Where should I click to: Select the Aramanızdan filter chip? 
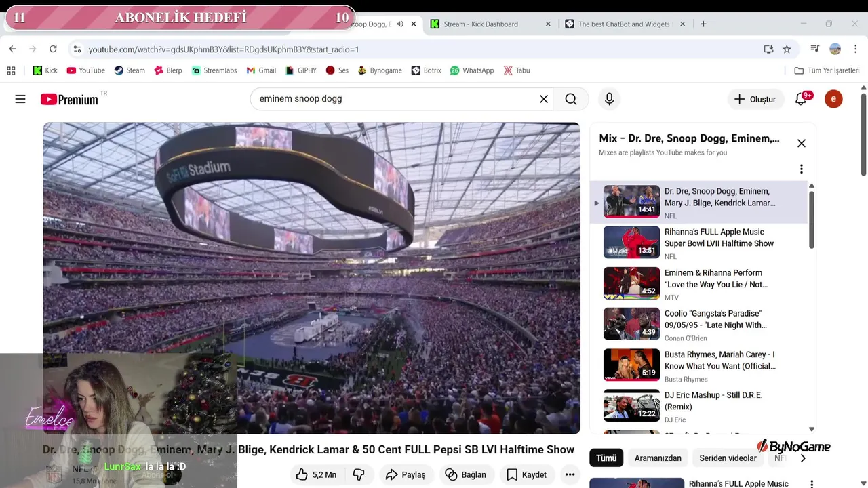tap(657, 457)
